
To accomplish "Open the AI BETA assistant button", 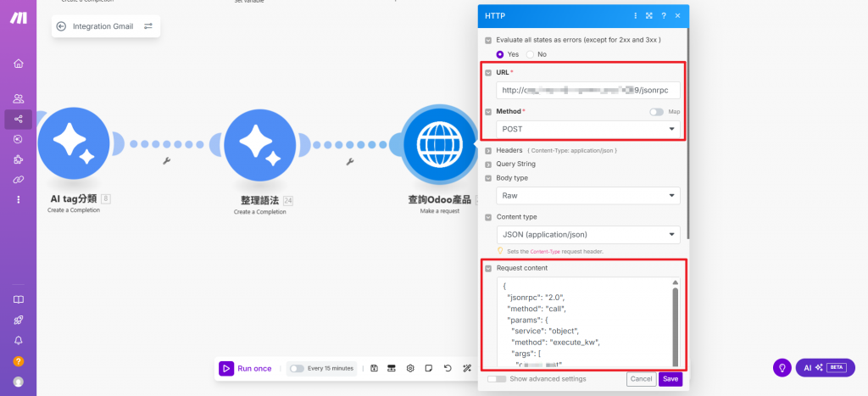I will tap(825, 368).
